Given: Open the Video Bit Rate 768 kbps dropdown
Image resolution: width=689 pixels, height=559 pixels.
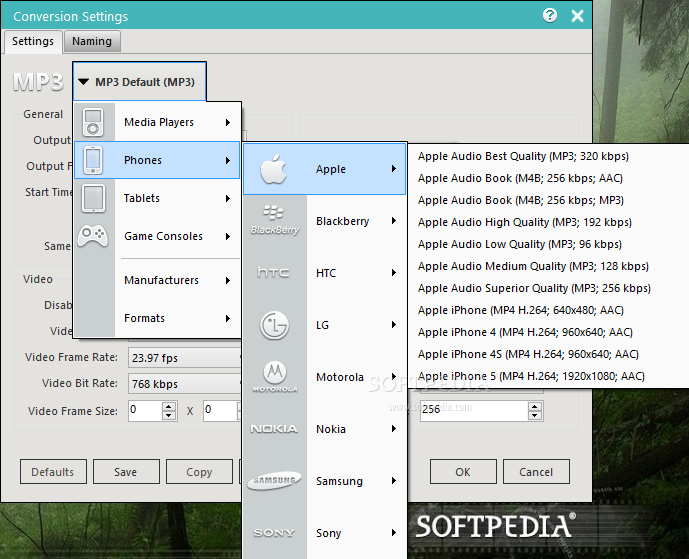Looking at the screenshot, I should (185, 384).
